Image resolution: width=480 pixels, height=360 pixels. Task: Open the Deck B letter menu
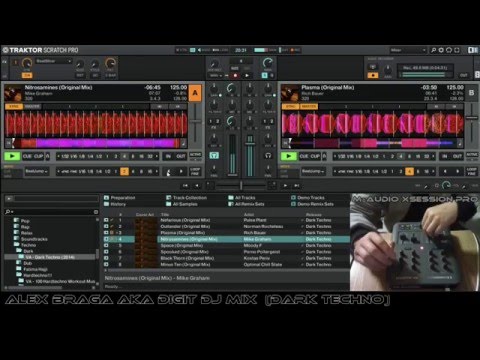pyautogui.click(x=471, y=93)
